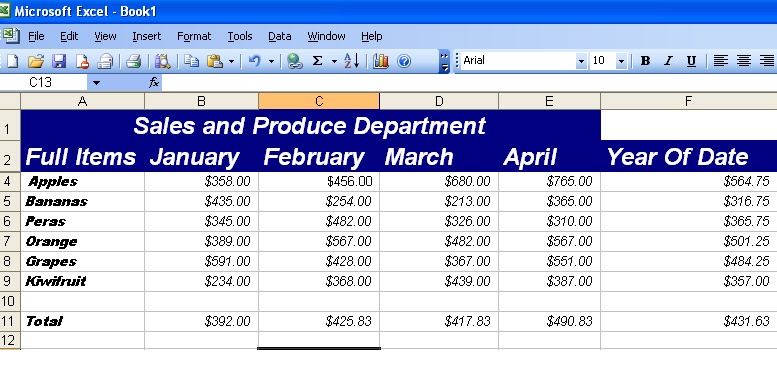The height and width of the screenshot is (384, 777).
Task: Select the Apples cell
Action: tap(82, 181)
